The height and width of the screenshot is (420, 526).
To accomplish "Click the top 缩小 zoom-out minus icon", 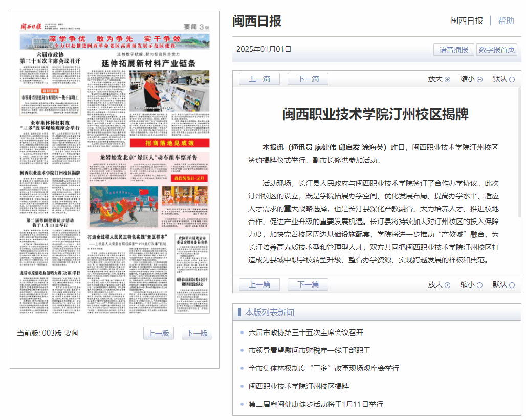I will click(x=479, y=79).
